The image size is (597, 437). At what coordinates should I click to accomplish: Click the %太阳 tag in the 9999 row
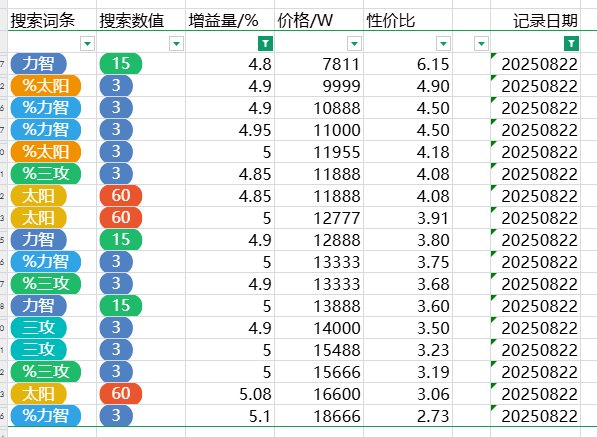46,86
